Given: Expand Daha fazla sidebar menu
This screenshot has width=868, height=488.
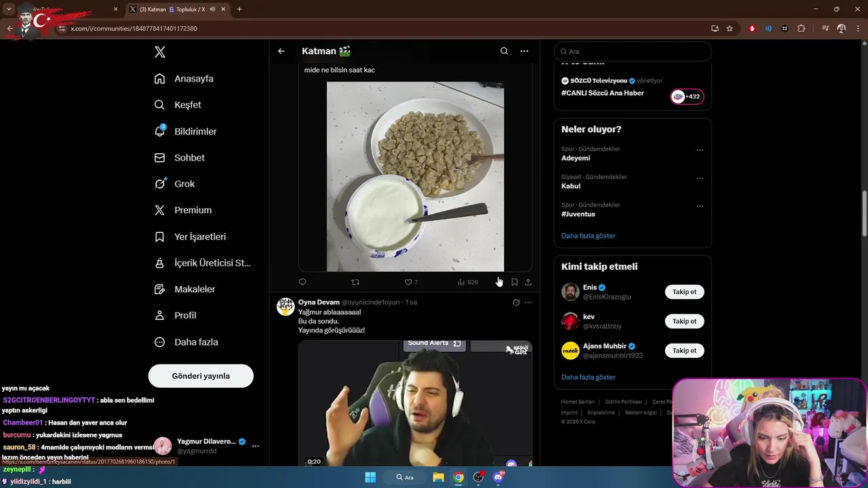Looking at the screenshot, I should tap(186, 342).
